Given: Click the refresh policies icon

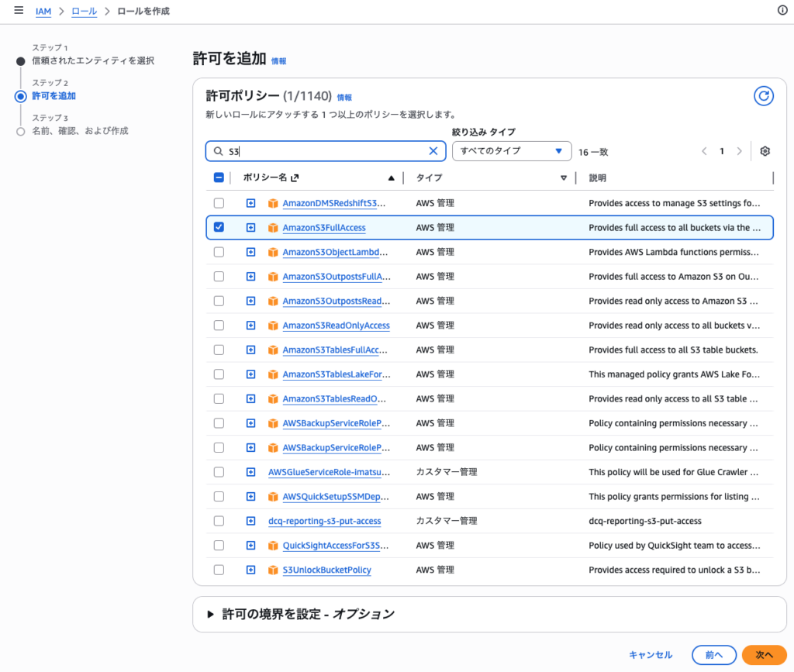Looking at the screenshot, I should pos(764,96).
